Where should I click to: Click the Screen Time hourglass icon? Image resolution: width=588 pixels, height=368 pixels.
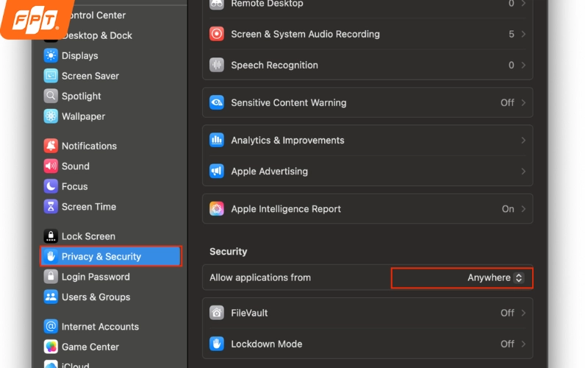pos(51,207)
